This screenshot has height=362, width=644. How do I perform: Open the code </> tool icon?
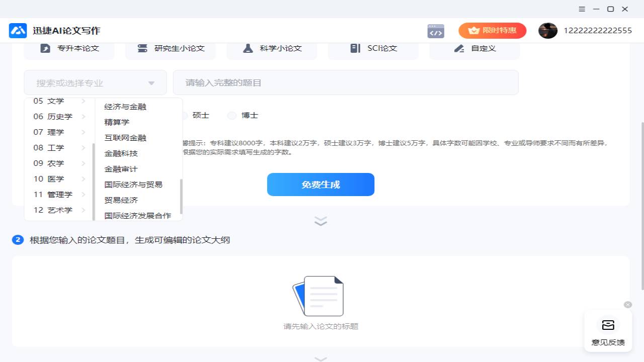436,31
